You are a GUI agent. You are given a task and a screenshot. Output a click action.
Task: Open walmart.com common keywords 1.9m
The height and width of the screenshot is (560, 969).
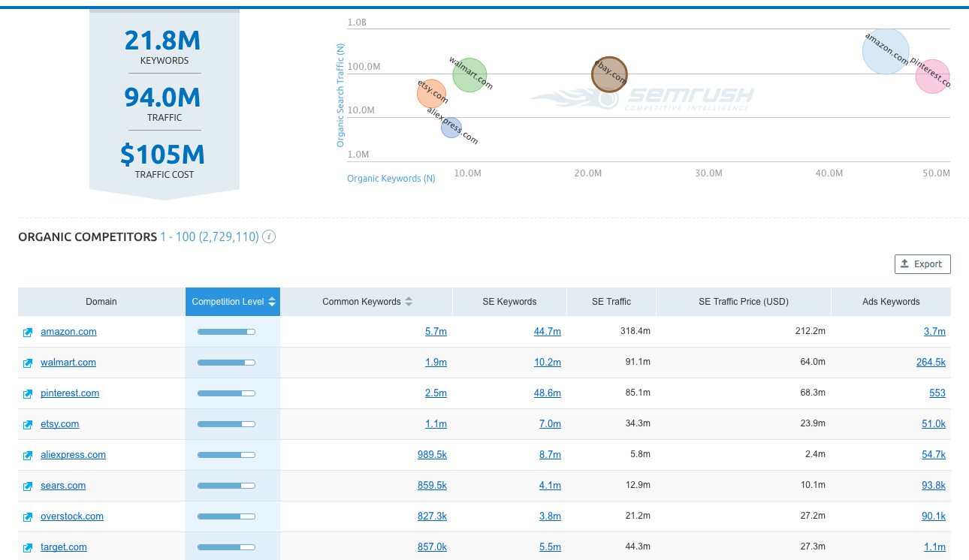tap(436, 363)
